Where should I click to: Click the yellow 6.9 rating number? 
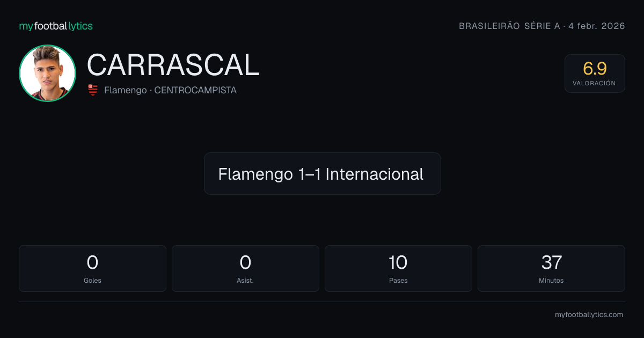tap(595, 68)
